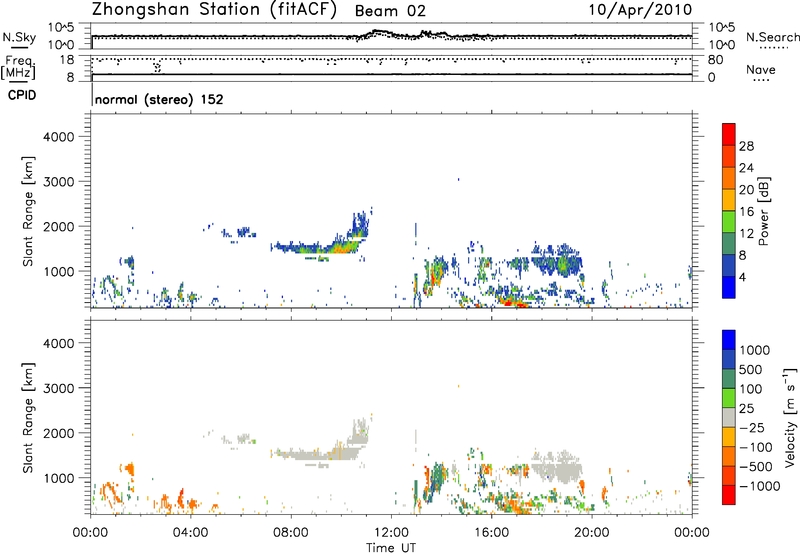Click the velocity panel 'Slant Range [km]' label
This screenshot has width=800, height=554.
pyautogui.click(x=28, y=418)
